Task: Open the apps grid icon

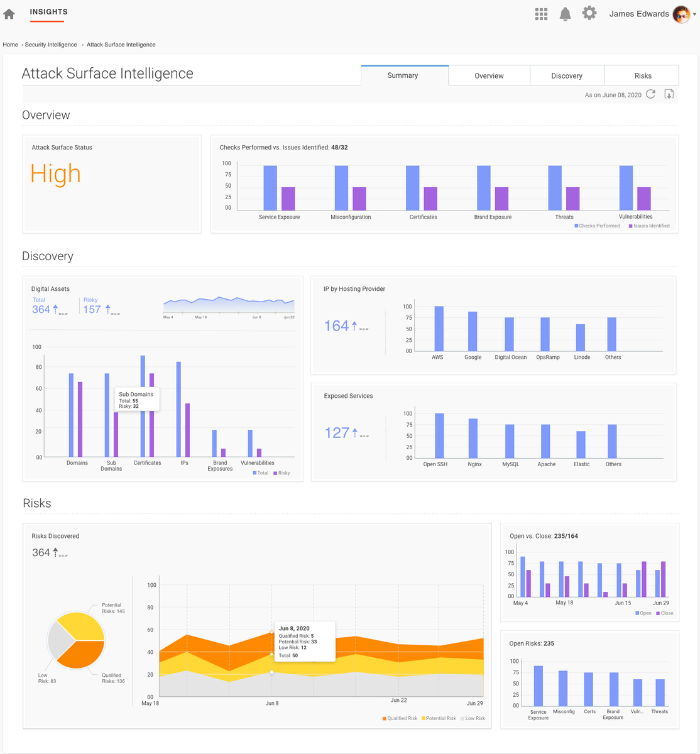Action: point(541,14)
